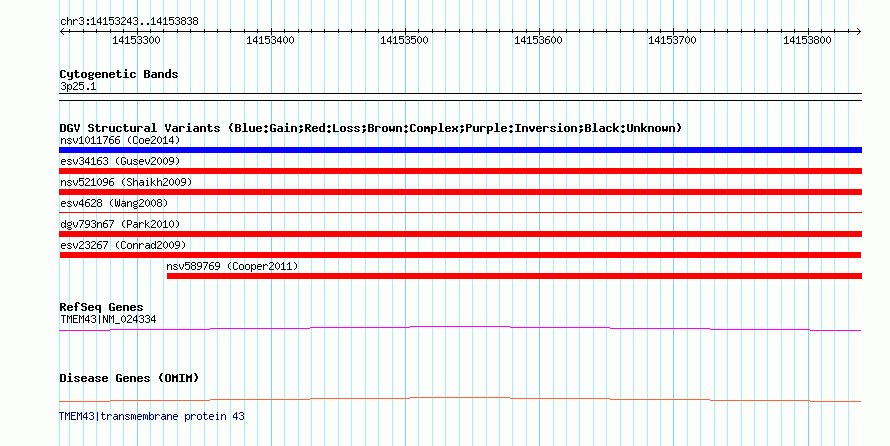
Task: Select the esv4628 (Wang2008) label
Action: coord(114,203)
